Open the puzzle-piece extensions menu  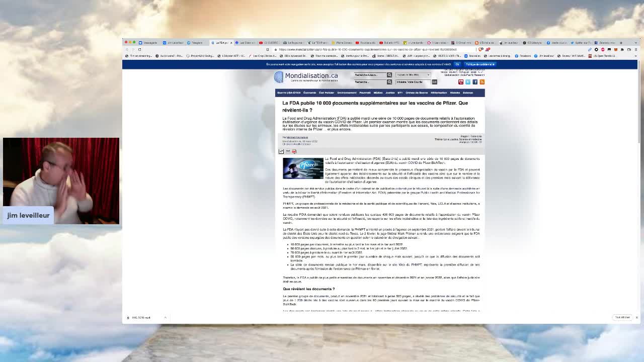coord(622,49)
